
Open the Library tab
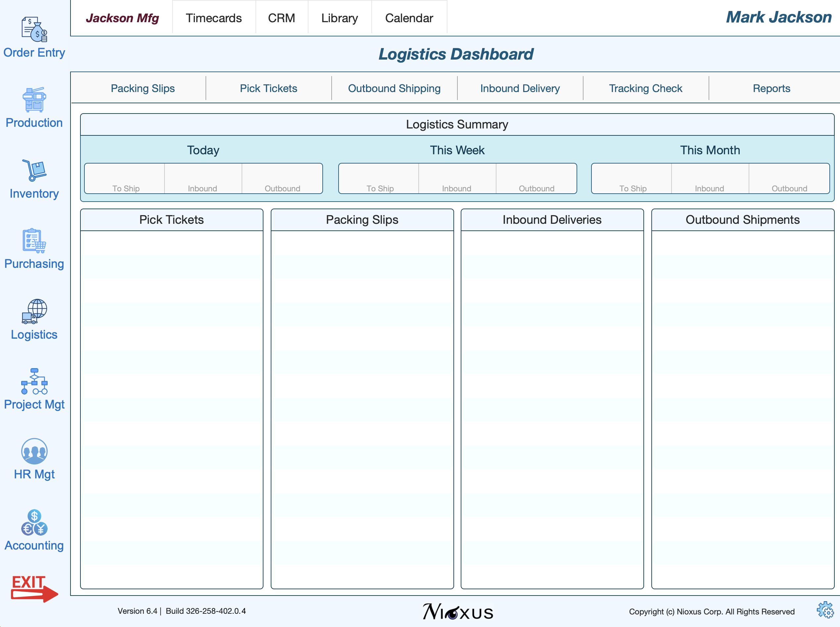pos(340,18)
